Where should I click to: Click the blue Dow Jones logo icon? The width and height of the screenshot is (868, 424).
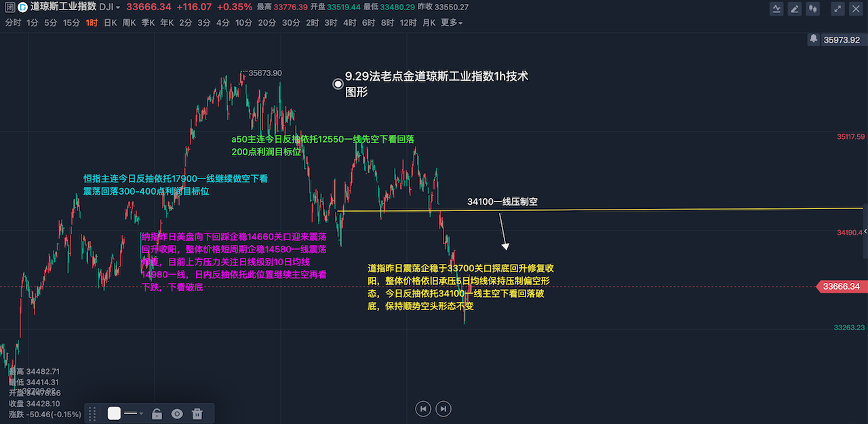coord(22,7)
